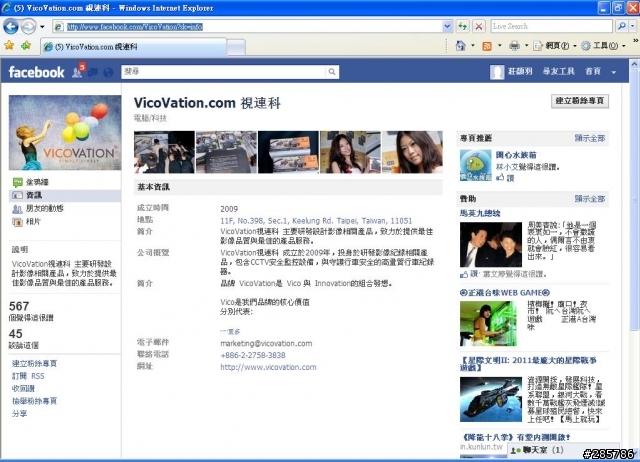Screen dimensions: 640x462
Task: Open the 開心水族箱 page link
Action: pyautogui.click(x=516, y=155)
